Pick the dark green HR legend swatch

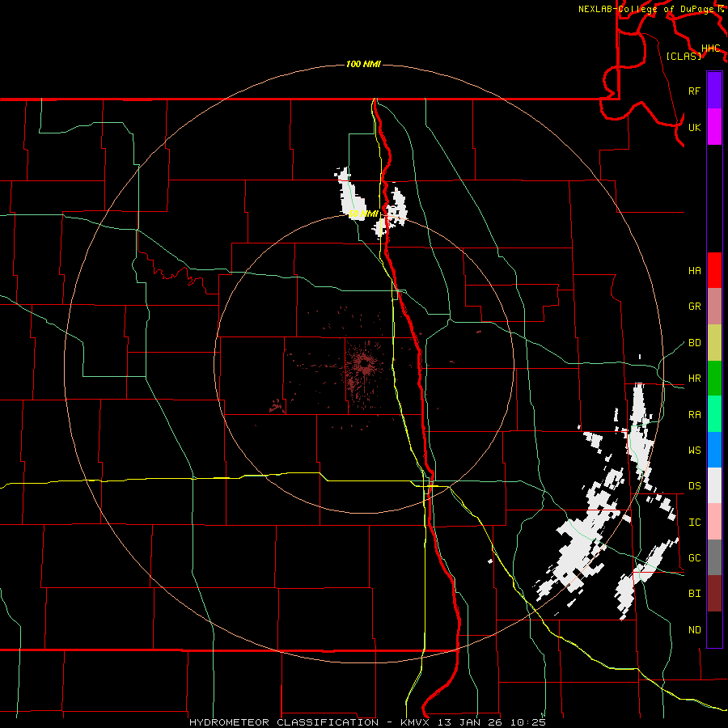point(714,378)
